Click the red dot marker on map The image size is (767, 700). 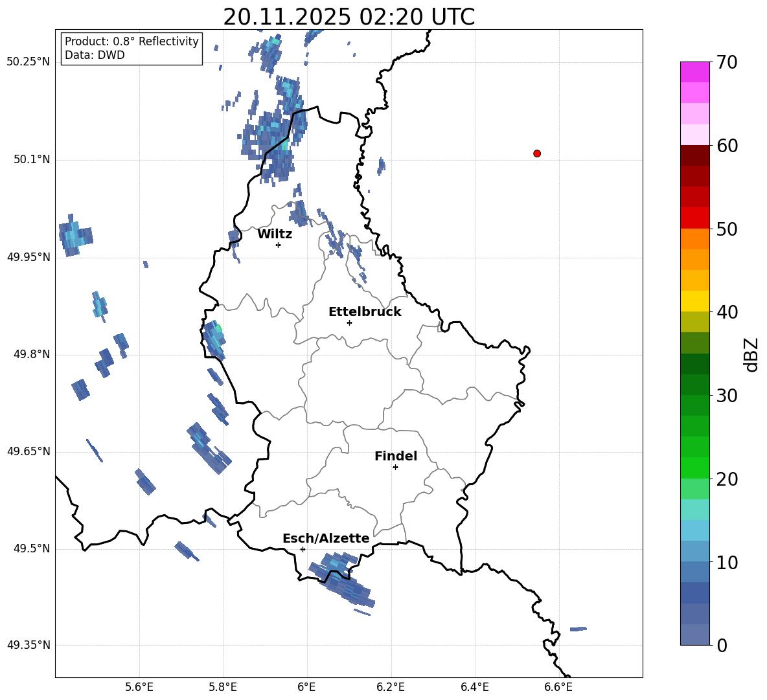point(537,153)
